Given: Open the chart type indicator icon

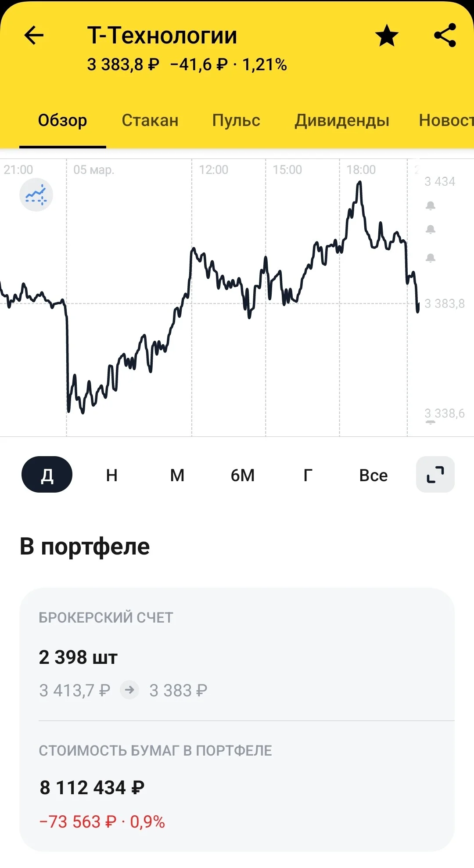Looking at the screenshot, I should (x=36, y=195).
